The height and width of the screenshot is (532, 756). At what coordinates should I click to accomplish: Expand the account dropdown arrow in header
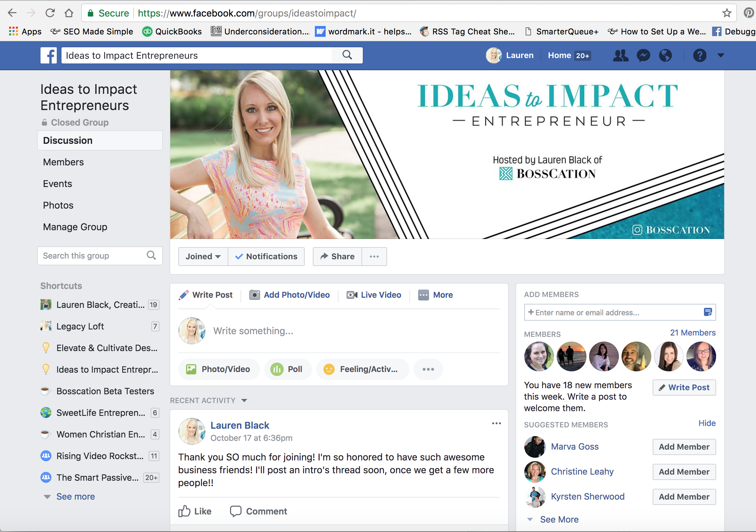721,55
